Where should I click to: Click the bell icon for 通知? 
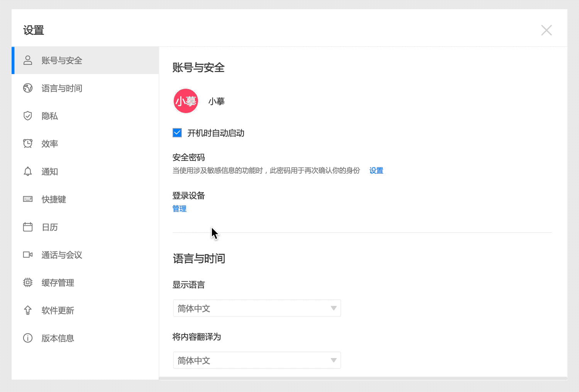click(28, 171)
